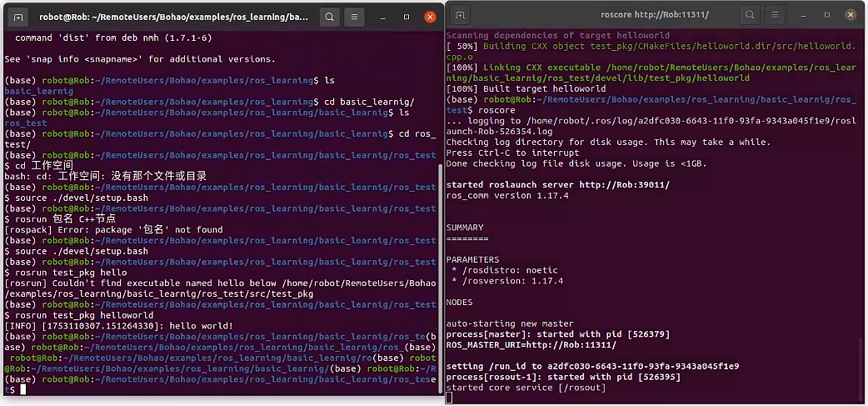Click 'rosrun test_pkg hello' command line

click(x=65, y=273)
